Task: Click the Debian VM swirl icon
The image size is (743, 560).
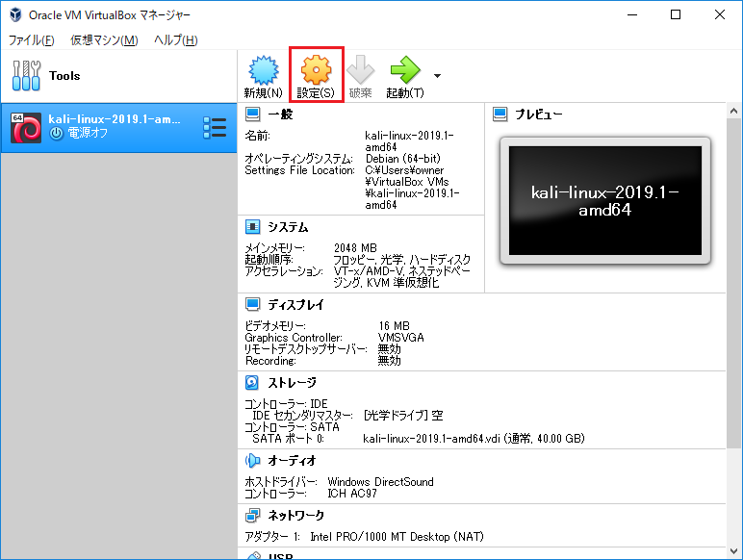Action: tap(26, 128)
